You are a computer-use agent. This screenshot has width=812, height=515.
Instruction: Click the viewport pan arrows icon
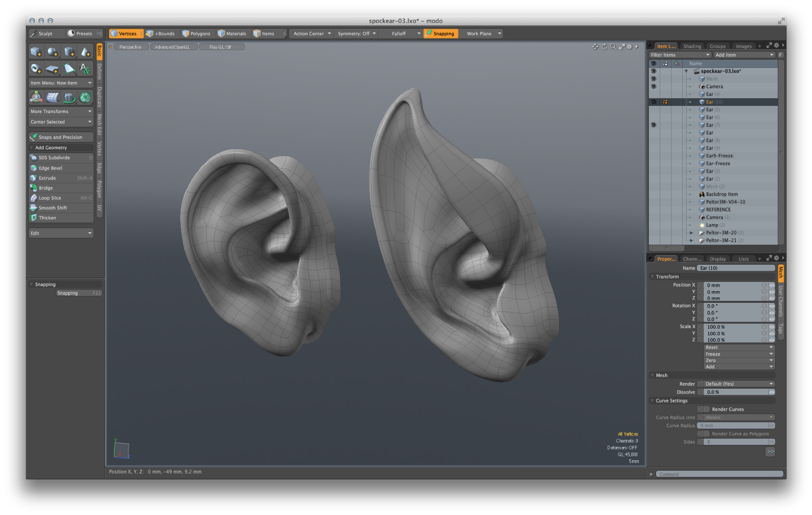(x=595, y=47)
